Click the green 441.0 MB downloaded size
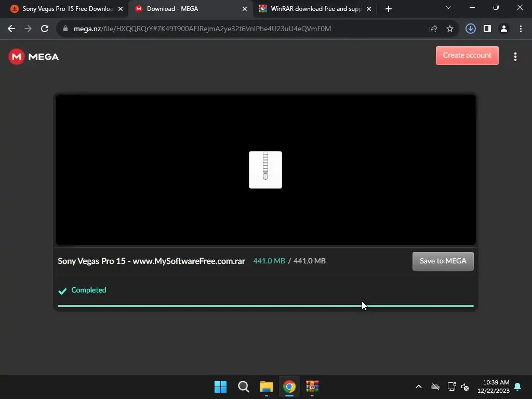Screen dimensions: 532x399 point(269,261)
